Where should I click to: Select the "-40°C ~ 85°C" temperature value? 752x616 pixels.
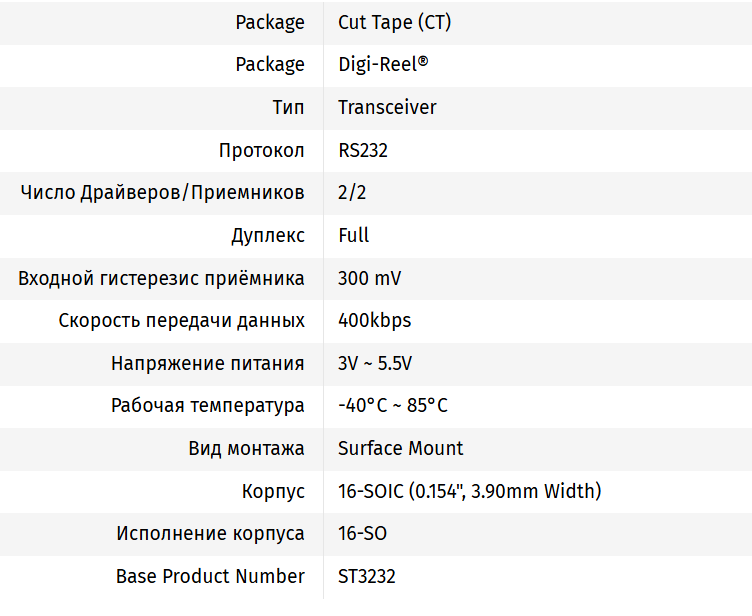click(393, 406)
